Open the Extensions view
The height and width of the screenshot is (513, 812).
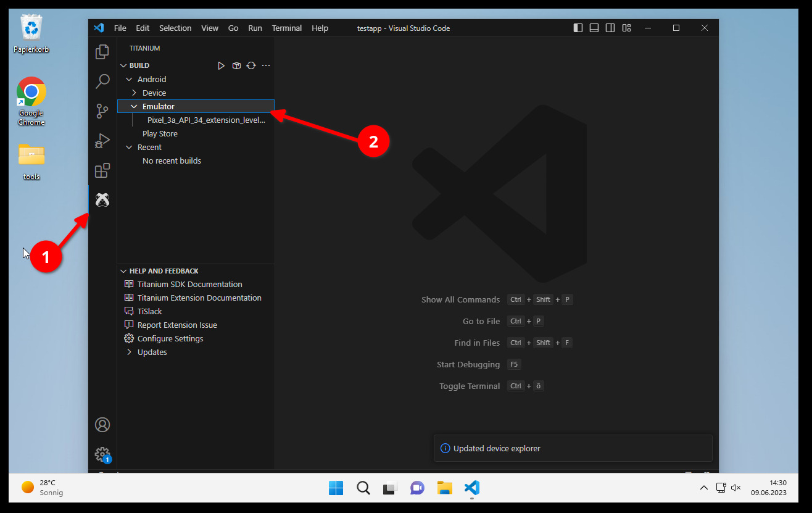click(x=102, y=170)
